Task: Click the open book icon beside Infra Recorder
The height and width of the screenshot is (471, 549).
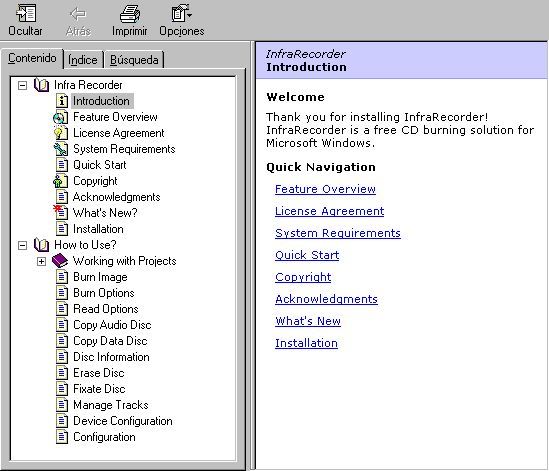Action: pyautogui.click(x=41, y=85)
